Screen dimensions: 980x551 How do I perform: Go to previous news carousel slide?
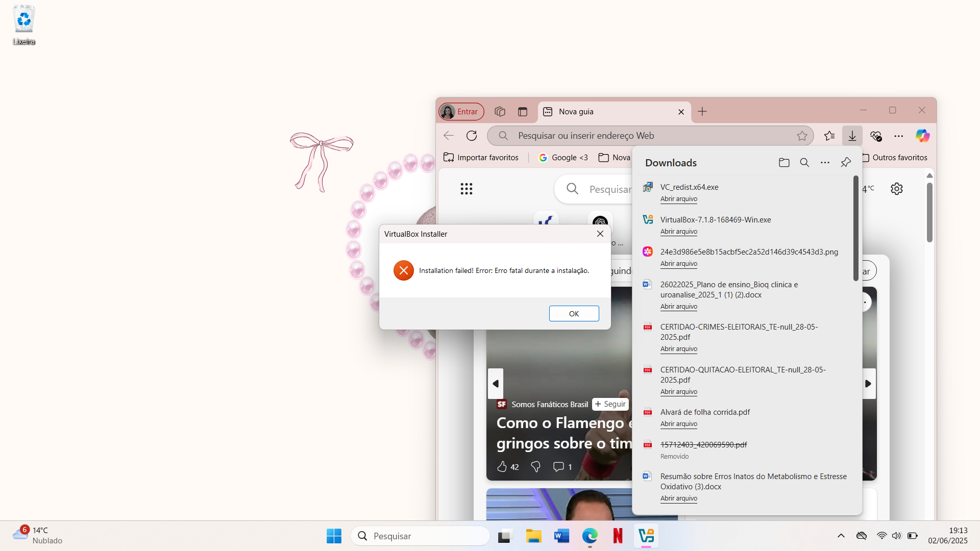click(495, 384)
